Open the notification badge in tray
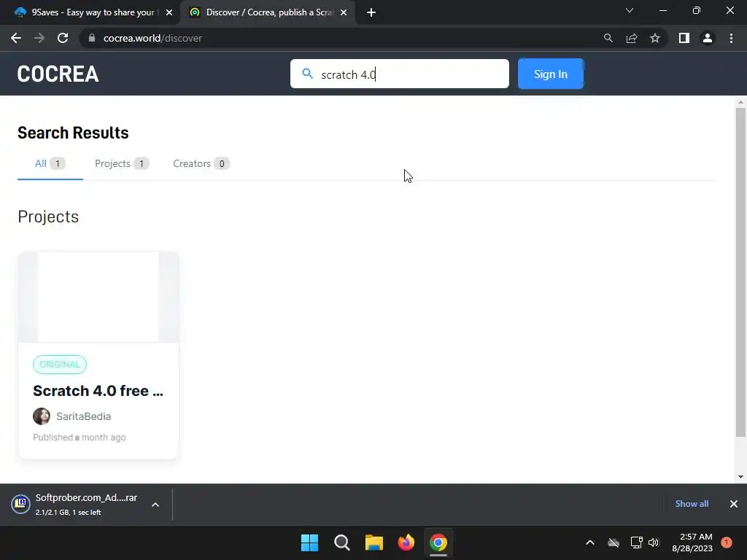 tap(726, 542)
